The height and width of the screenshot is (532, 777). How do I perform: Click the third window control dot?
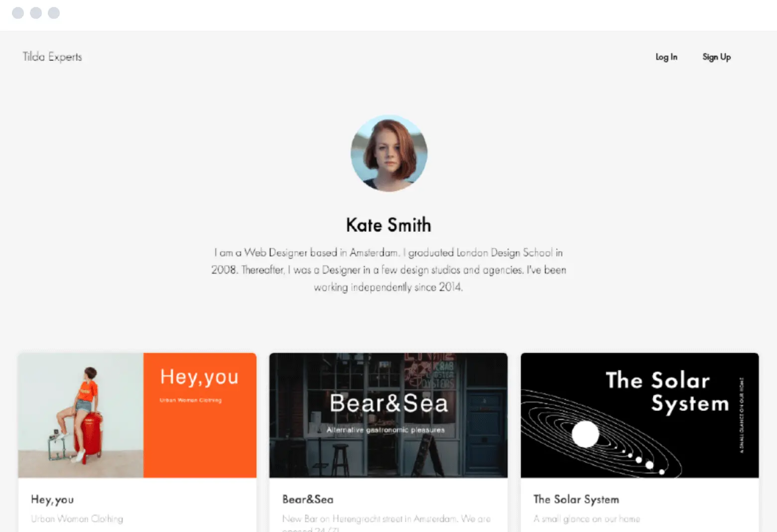pos(54,13)
